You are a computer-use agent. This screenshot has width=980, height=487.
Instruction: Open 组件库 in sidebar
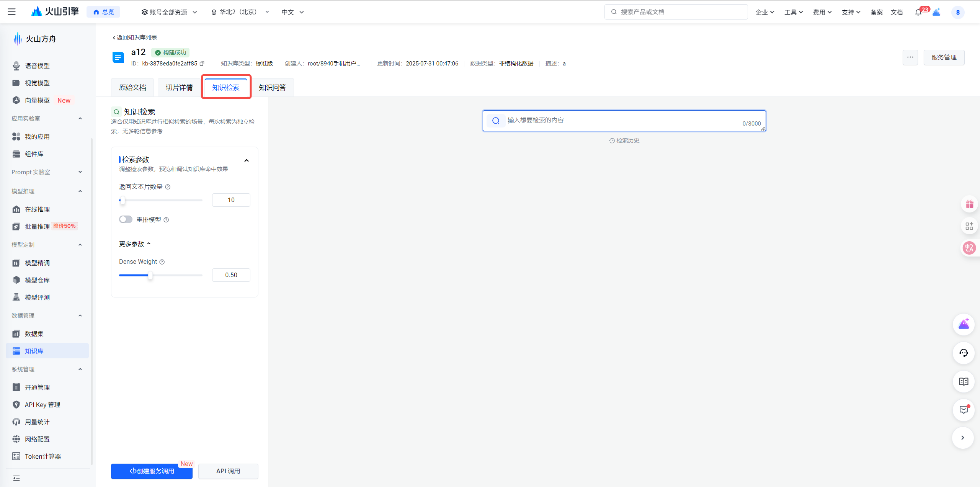34,154
